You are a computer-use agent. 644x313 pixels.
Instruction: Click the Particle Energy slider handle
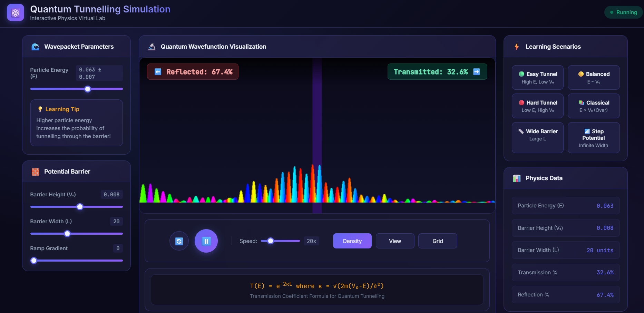(88, 89)
